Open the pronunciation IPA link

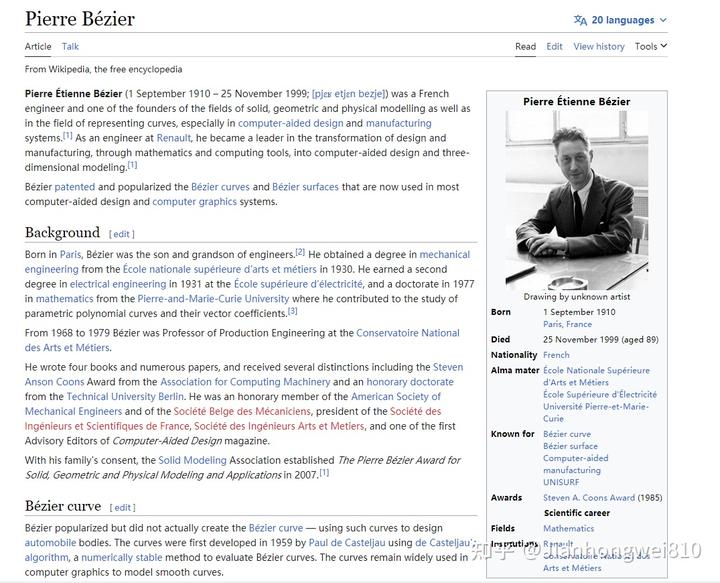(349, 94)
